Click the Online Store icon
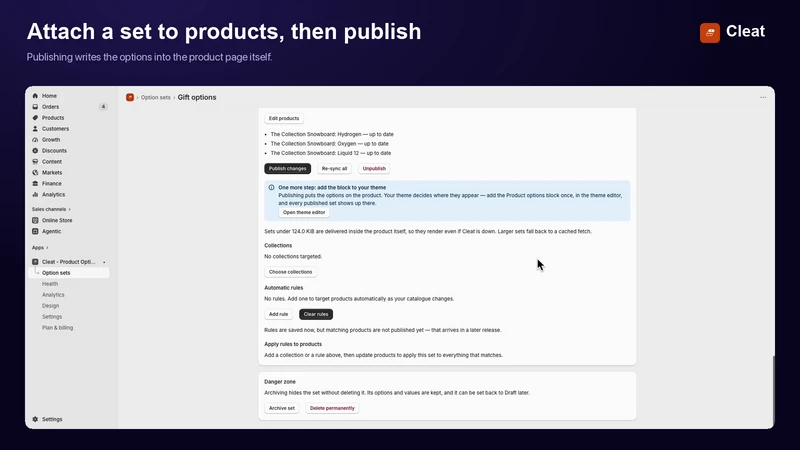Image resolution: width=800 pixels, height=450 pixels. click(x=35, y=220)
